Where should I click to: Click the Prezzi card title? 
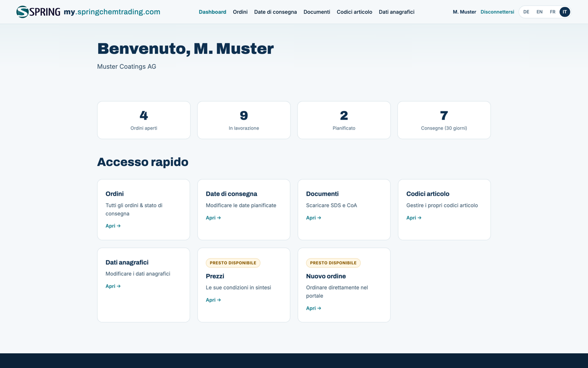point(215,276)
